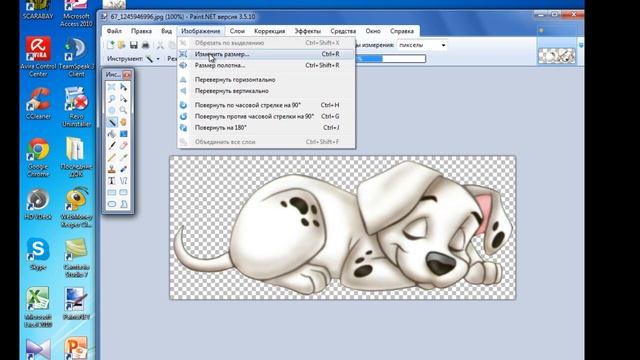Open the Слои menu
This screenshot has width=640, height=360.
point(237,31)
